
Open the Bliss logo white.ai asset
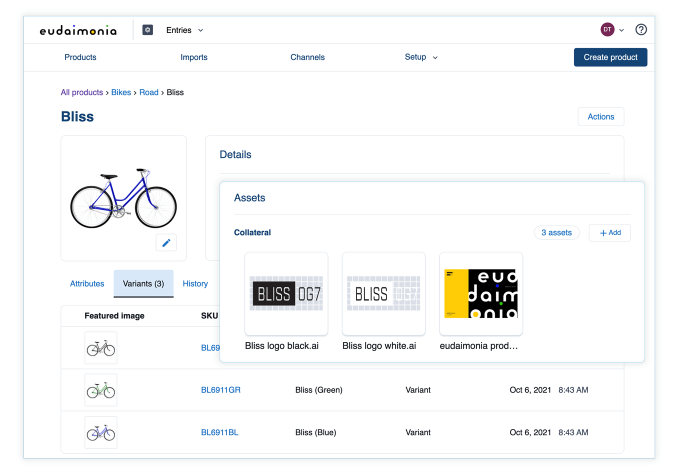[384, 294]
